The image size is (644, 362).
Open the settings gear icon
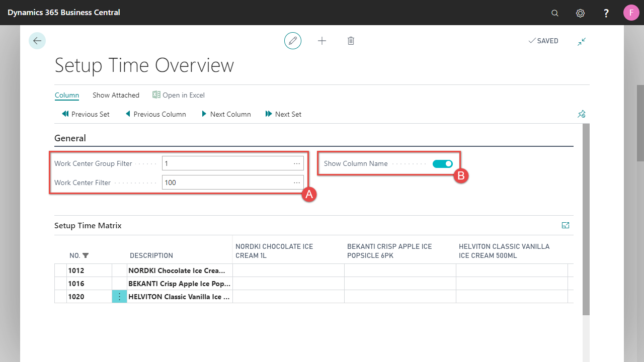click(580, 13)
